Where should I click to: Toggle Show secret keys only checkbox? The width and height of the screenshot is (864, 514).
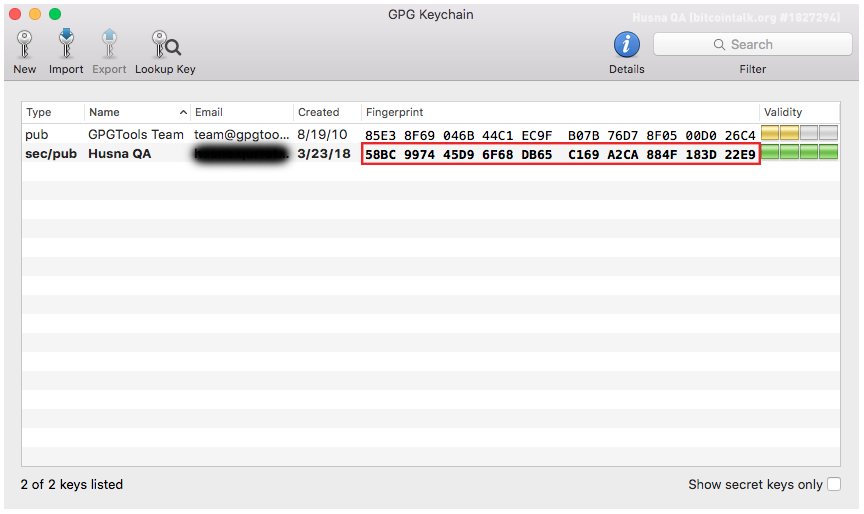coord(834,484)
